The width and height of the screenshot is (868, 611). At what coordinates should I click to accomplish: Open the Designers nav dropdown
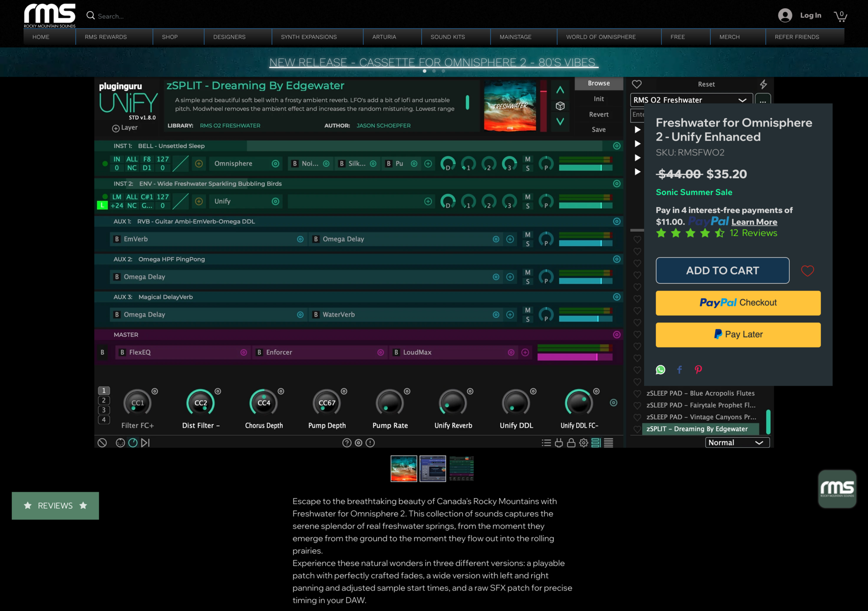[229, 37]
